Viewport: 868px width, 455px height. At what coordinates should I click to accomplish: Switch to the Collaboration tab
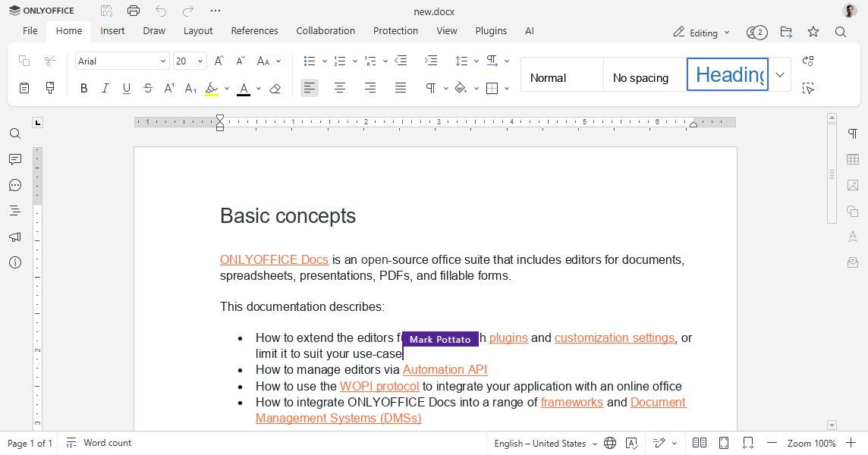tap(325, 31)
